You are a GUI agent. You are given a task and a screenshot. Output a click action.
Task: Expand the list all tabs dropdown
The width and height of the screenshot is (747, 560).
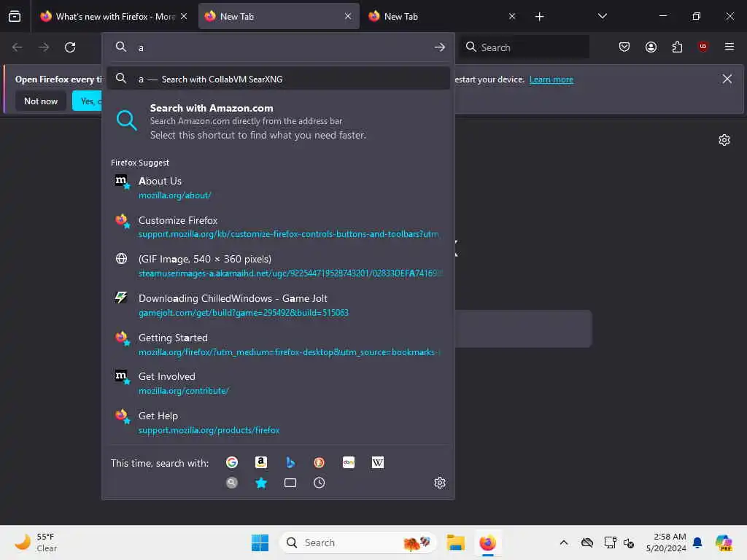602,16
